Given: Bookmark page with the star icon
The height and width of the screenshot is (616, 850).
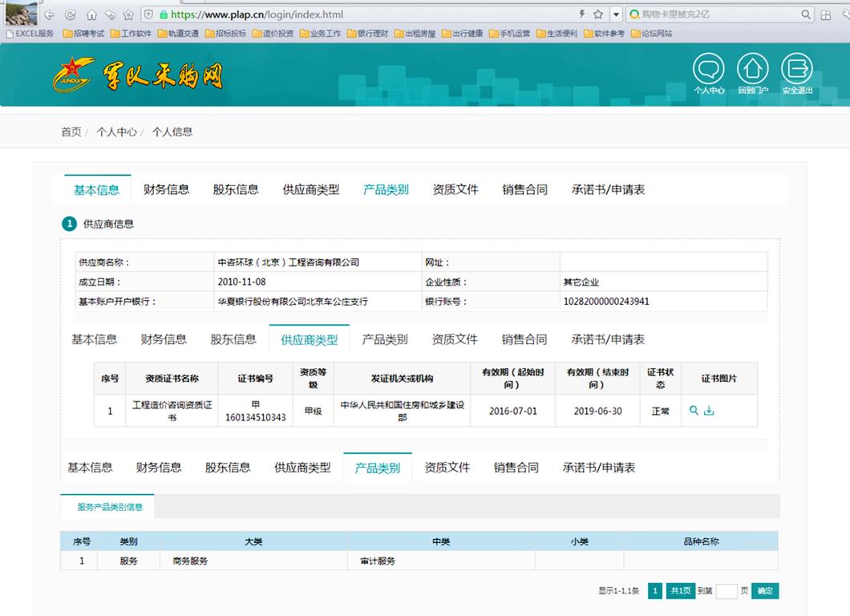Looking at the screenshot, I should click(598, 14).
